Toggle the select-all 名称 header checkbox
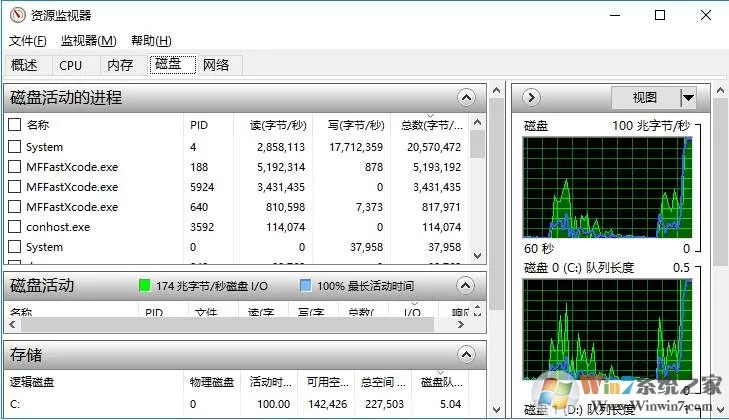Viewport: 729px width, 420px height. click(x=15, y=125)
